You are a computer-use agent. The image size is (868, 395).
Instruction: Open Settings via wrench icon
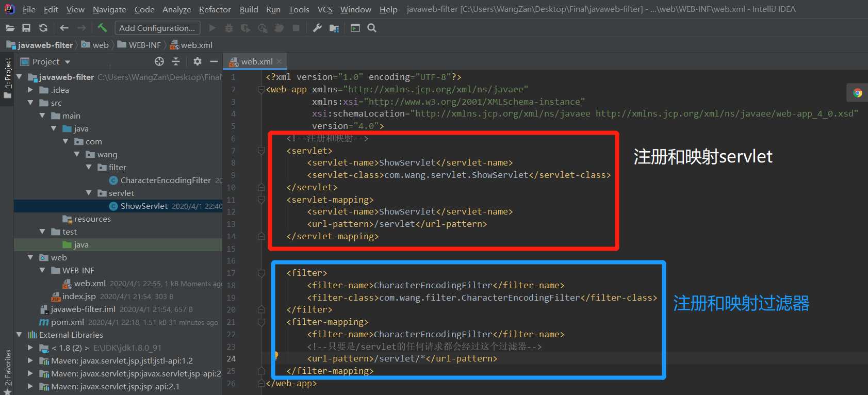click(x=317, y=28)
